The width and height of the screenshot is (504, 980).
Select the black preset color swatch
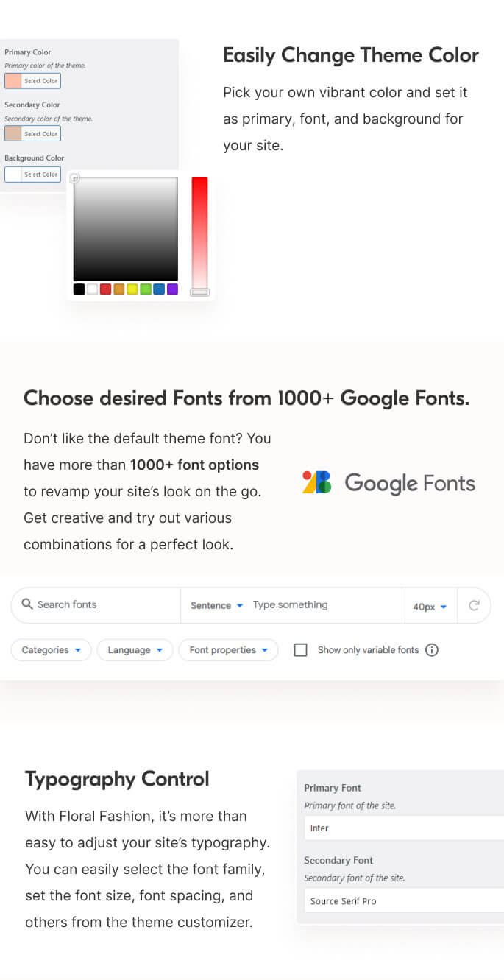click(79, 289)
